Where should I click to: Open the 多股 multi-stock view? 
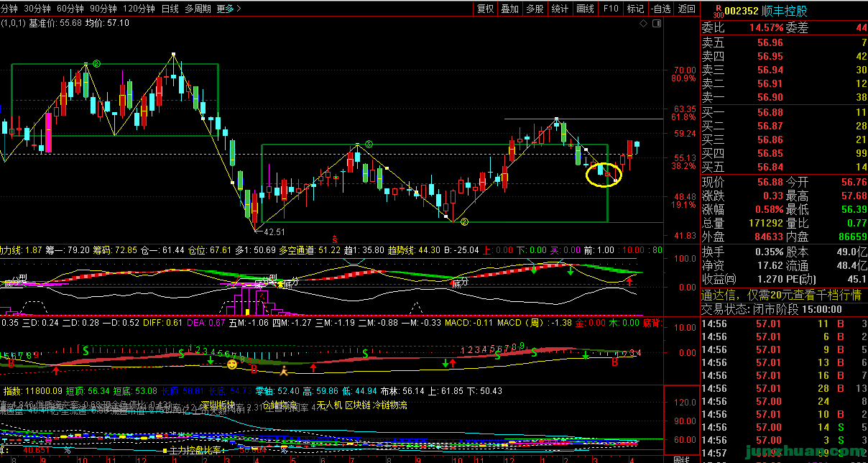535,9
